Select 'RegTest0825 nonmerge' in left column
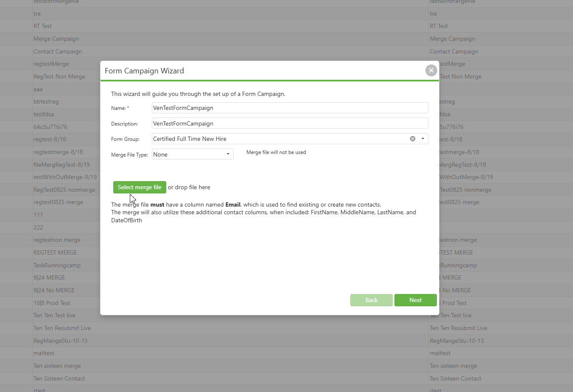573x392 pixels. pyautogui.click(x=64, y=190)
